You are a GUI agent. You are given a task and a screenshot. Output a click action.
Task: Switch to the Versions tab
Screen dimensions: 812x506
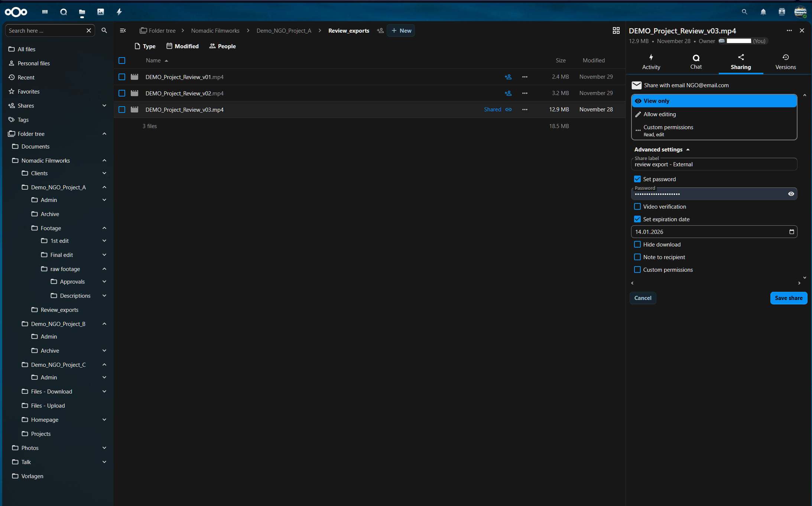click(785, 62)
